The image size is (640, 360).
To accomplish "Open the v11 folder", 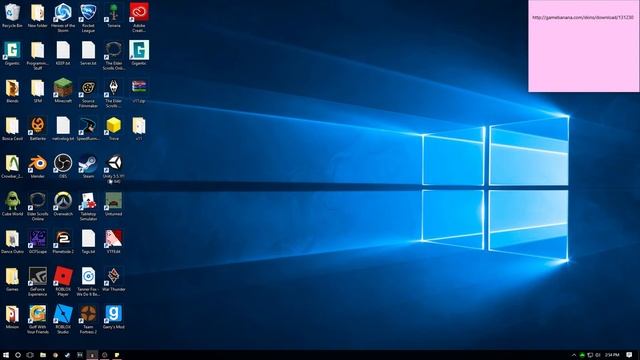I will [139, 129].
